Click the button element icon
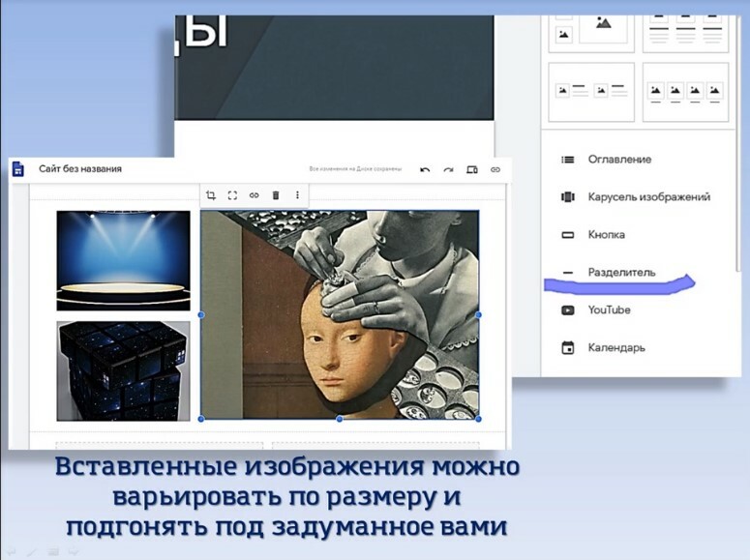Screen dimensions: 750x560 tap(568, 235)
